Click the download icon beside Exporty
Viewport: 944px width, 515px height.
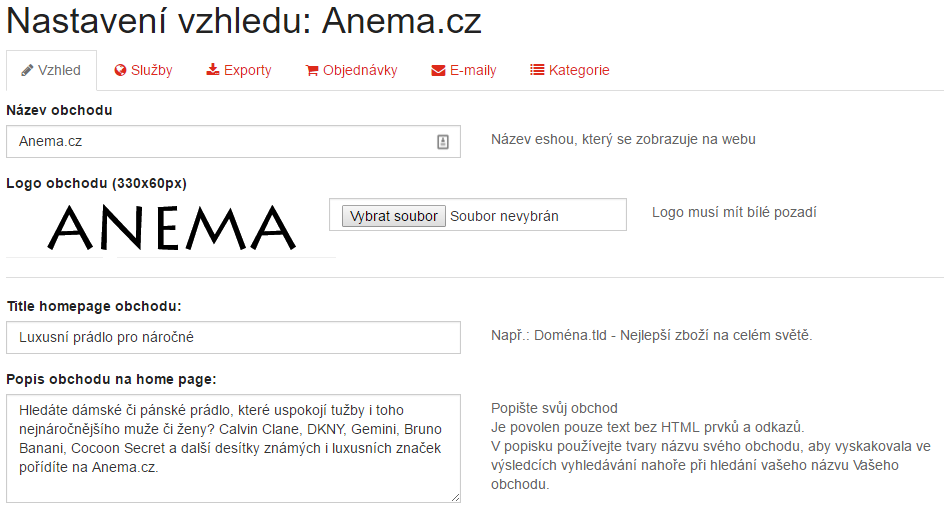[x=213, y=70]
